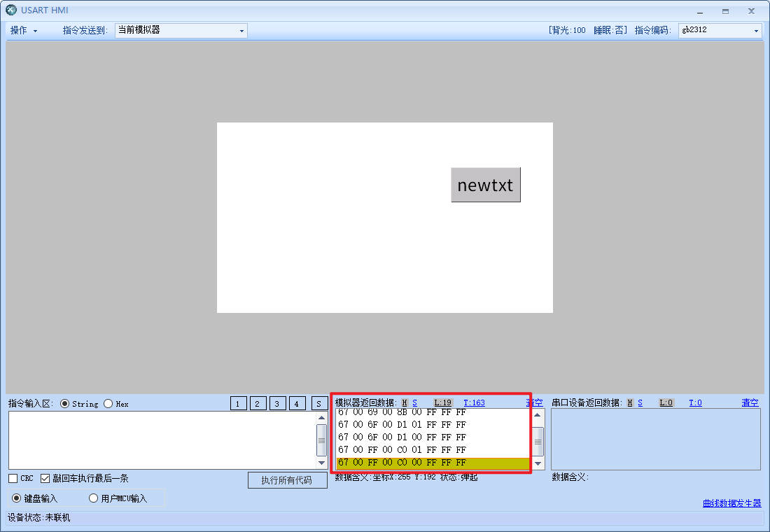Select the Hex input mode radio button
This screenshot has height=532, width=770.
pos(108,404)
